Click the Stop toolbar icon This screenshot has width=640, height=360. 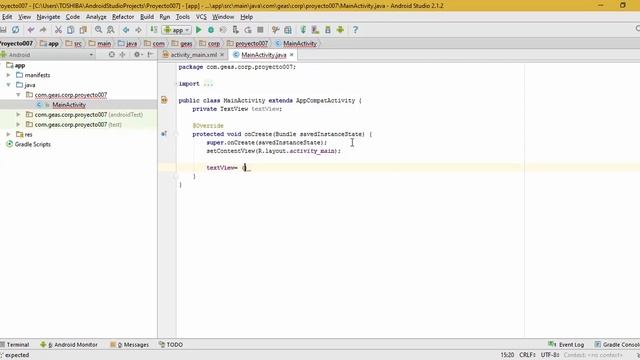[x=260, y=30]
